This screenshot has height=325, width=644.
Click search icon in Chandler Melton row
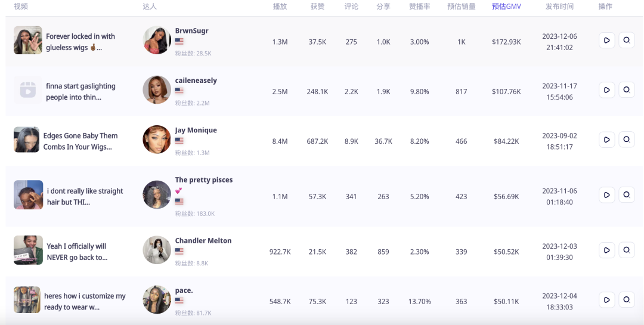tap(627, 250)
